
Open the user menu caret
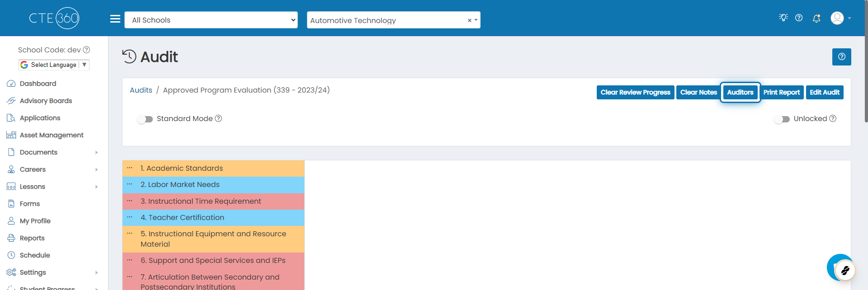click(849, 19)
